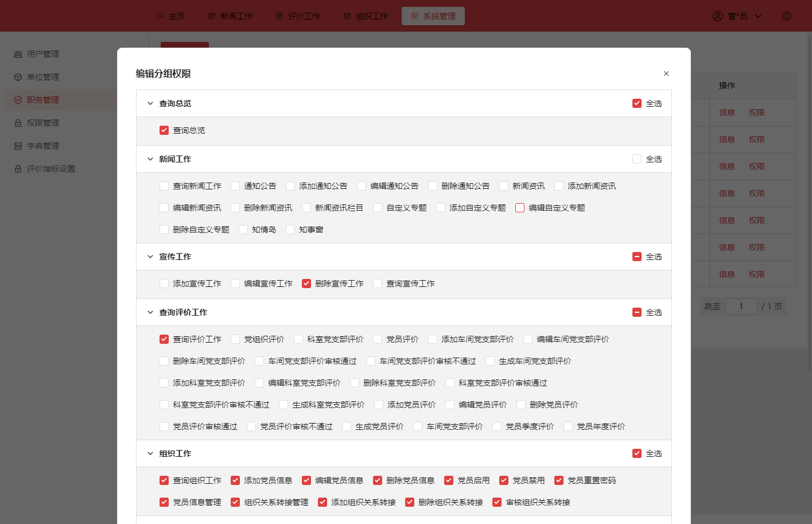The image size is (812, 524).
Task: Click the 操作 column header
Action: click(752, 86)
